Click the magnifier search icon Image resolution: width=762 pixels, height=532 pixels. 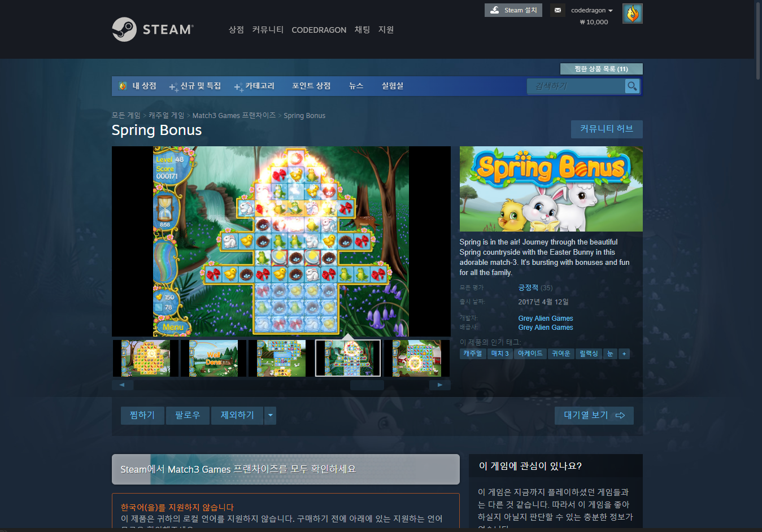[x=632, y=86]
